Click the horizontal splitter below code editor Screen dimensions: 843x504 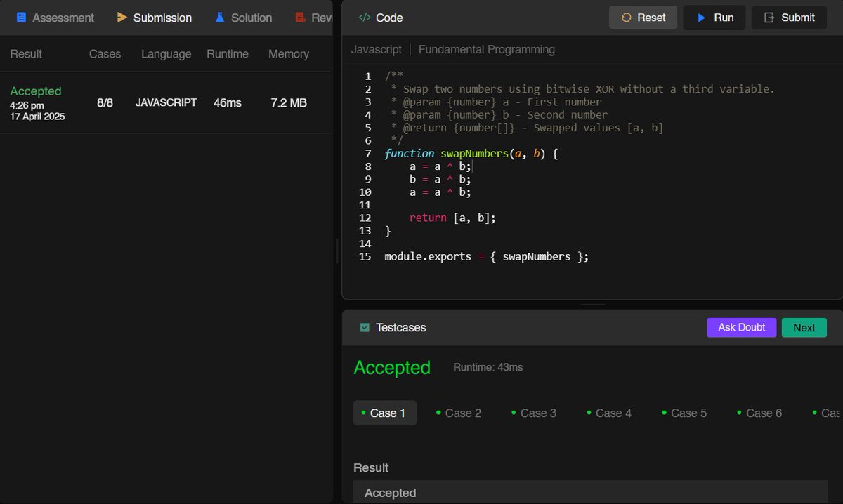pyautogui.click(x=593, y=305)
